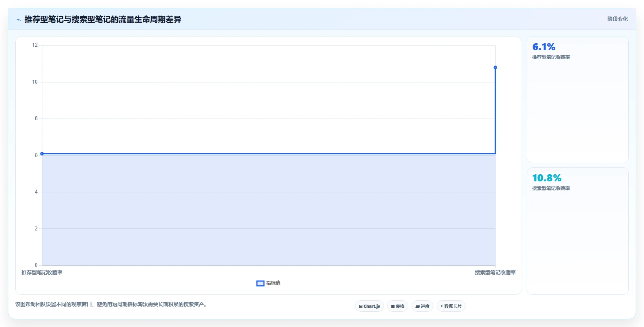644x327 pixels.
Task: Click the 推荐型笔记收藏率 label under 6.1%
Action: coord(551,57)
